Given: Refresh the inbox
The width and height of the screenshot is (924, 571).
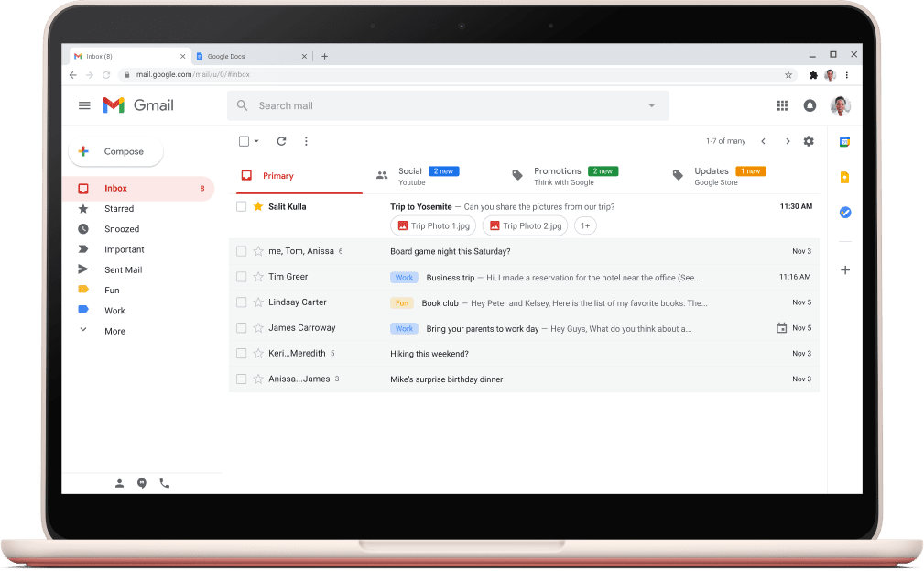Looking at the screenshot, I should pos(283,141).
